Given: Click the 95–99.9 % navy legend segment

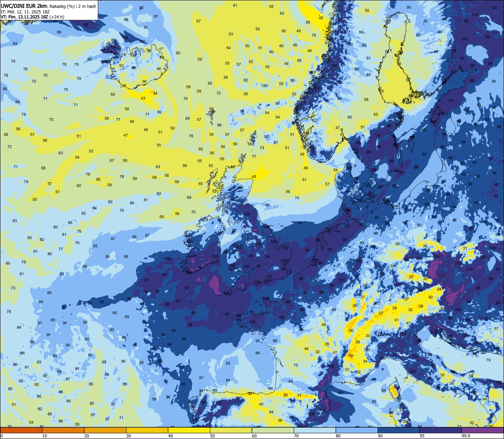Looking at the screenshot, I should 441,430.
